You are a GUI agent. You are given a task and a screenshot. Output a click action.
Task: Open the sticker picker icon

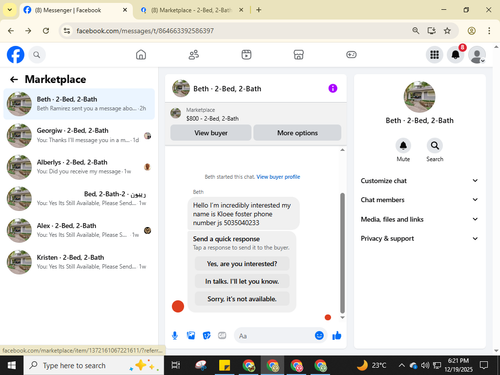pos(207,335)
